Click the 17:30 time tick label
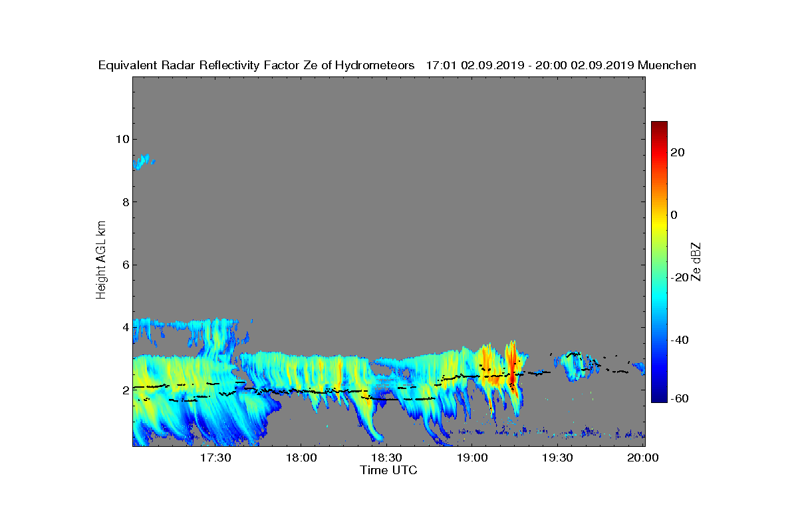This screenshot has height=532, width=798. 215,458
